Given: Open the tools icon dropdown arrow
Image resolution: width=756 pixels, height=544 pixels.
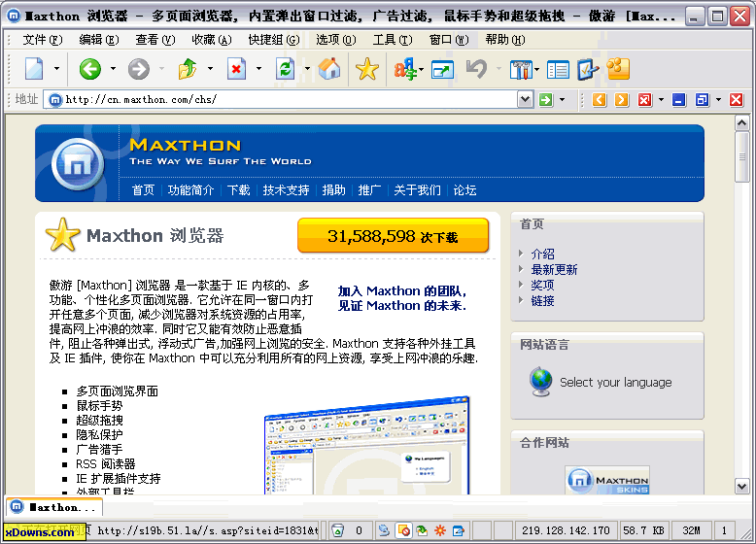Looking at the screenshot, I should pos(536,69).
